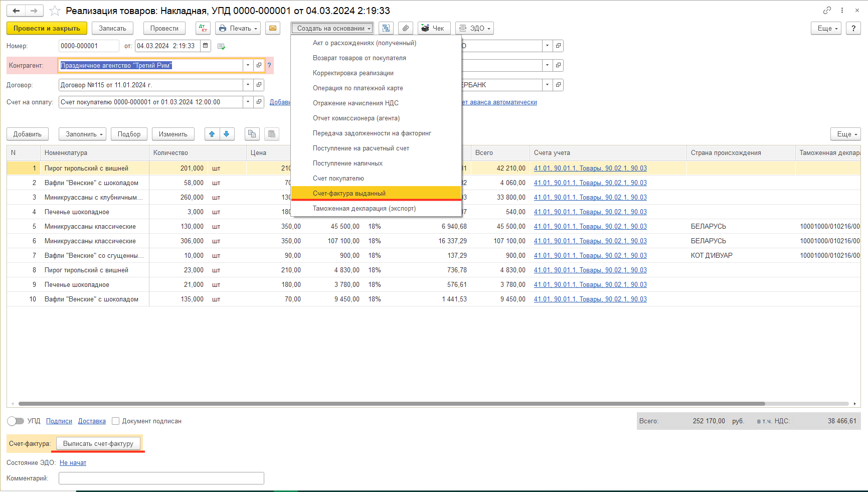This screenshot has height=492, width=868.
Task: Open the Не начат EDO status link
Action: 73,463
